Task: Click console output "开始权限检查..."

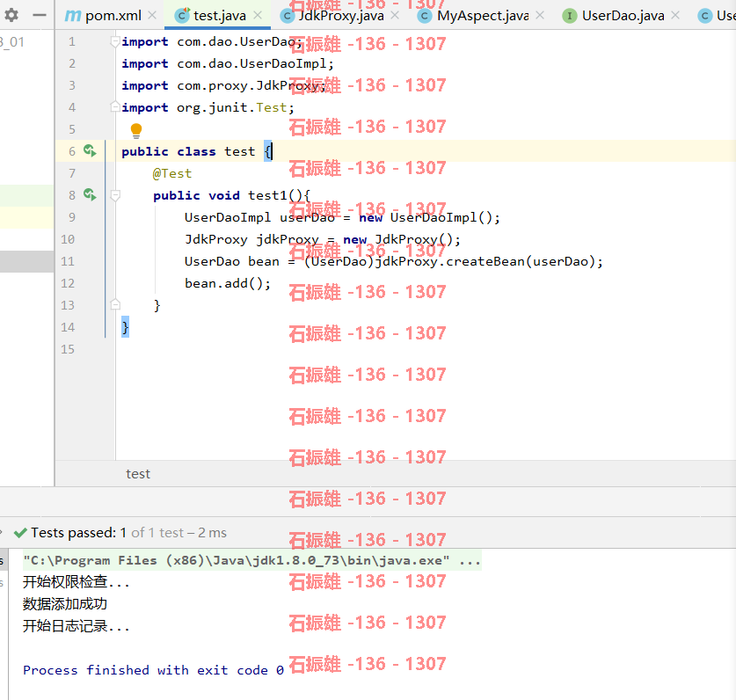Action: (x=76, y=582)
